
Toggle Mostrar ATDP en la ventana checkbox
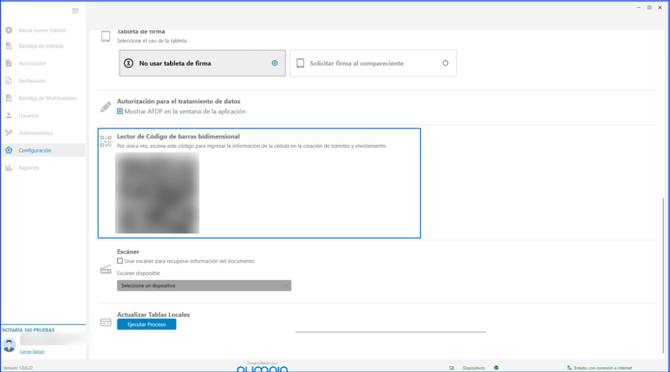click(120, 111)
